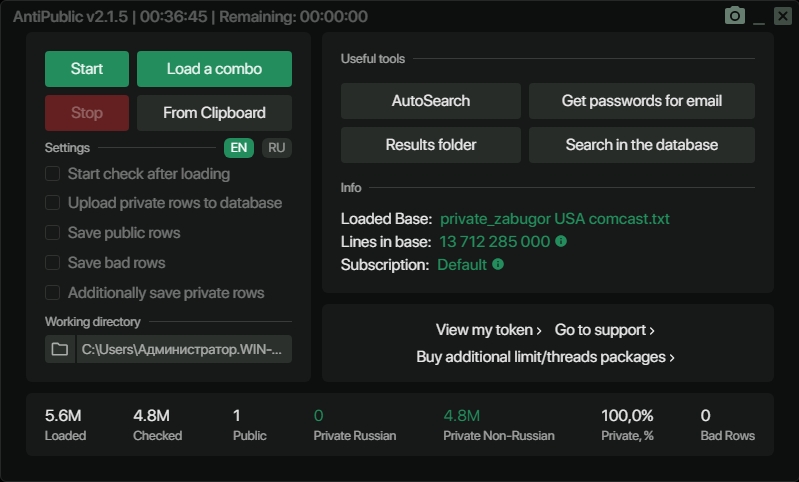Enable Start check after loading

click(52, 174)
